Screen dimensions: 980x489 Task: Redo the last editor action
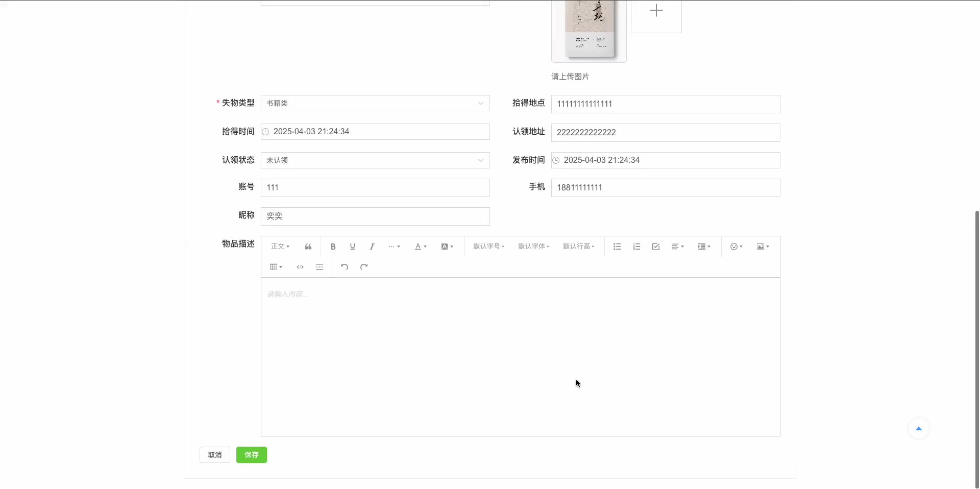click(364, 267)
